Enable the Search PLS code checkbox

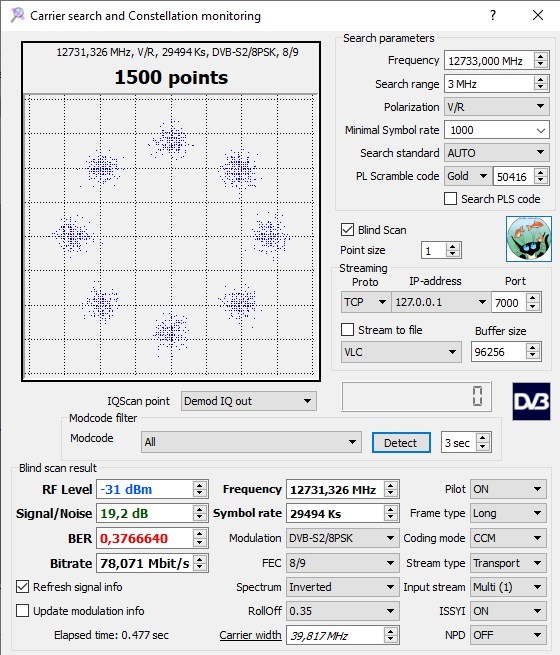click(x=450, y=199)
